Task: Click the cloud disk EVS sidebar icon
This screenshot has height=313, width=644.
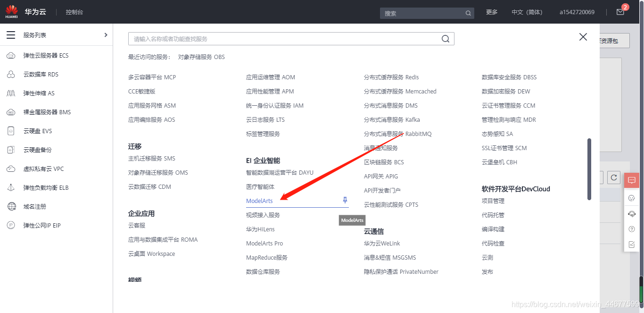Action: (x=11, y=131)
